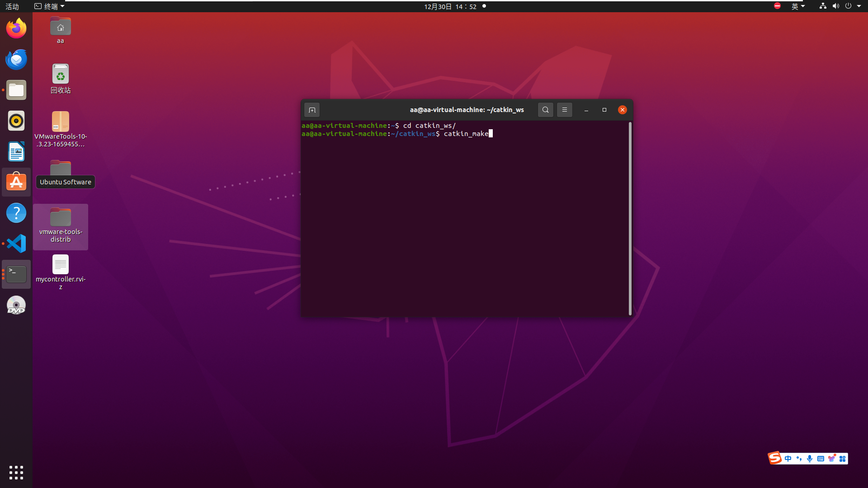Open the soft keyboard on Sogou bar
This screenshot has height=488, width=868.
click(x=821, y=459)
